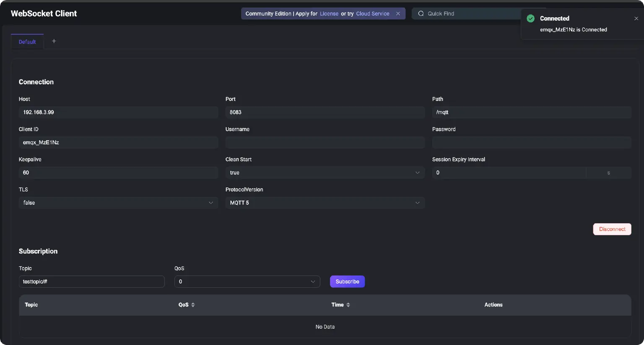Screen dimensions: 644x345
Task: Open the Cloud Service link
Action: (372, 14)
